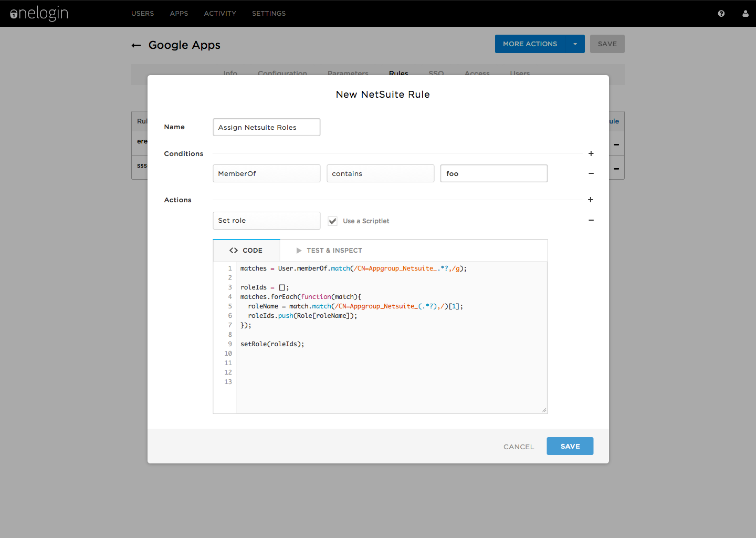Open the Set role action dropdown

267,221
